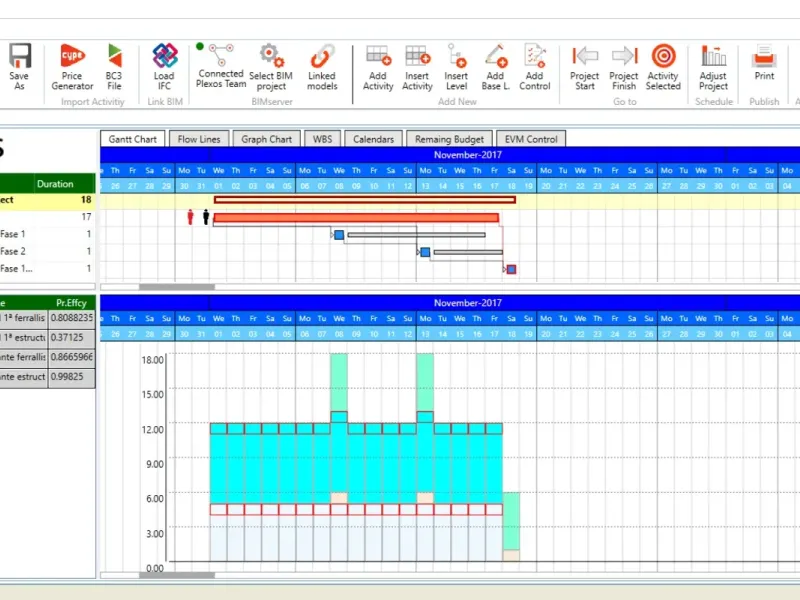This screenshot has height=600, width=800.
Task: Click November-2017 header in Gantt timeline
Action: point(468,155)
